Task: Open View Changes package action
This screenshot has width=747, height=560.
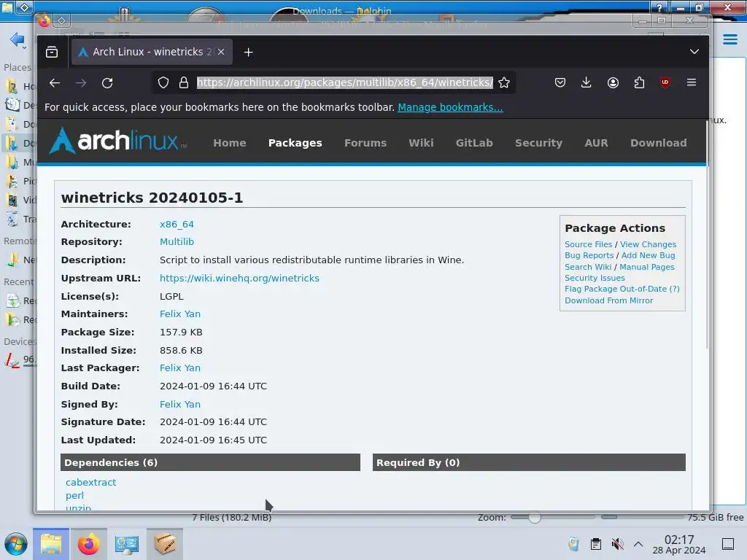Action: 648,244
